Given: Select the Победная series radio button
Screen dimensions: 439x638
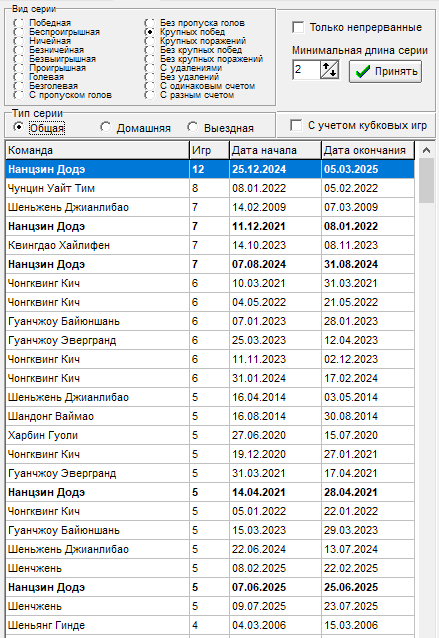Looking at the screenshot, I should [x=19, y=23].
